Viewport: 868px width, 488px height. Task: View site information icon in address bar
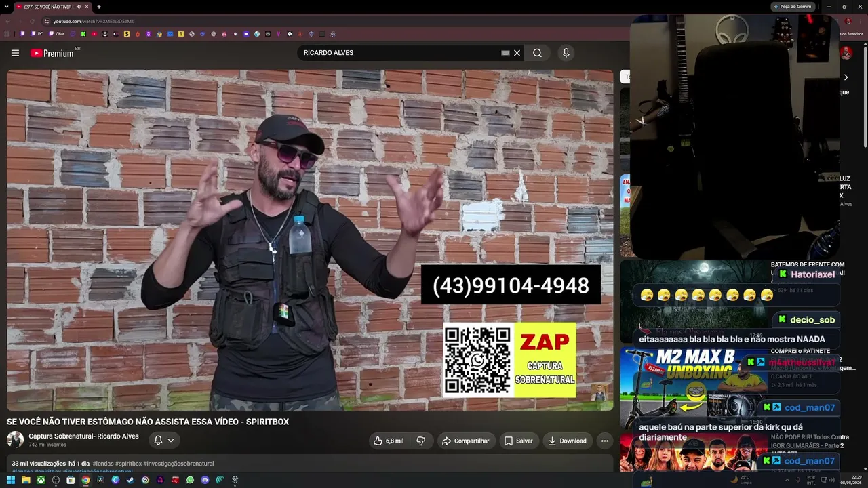(x=47, y=21)
